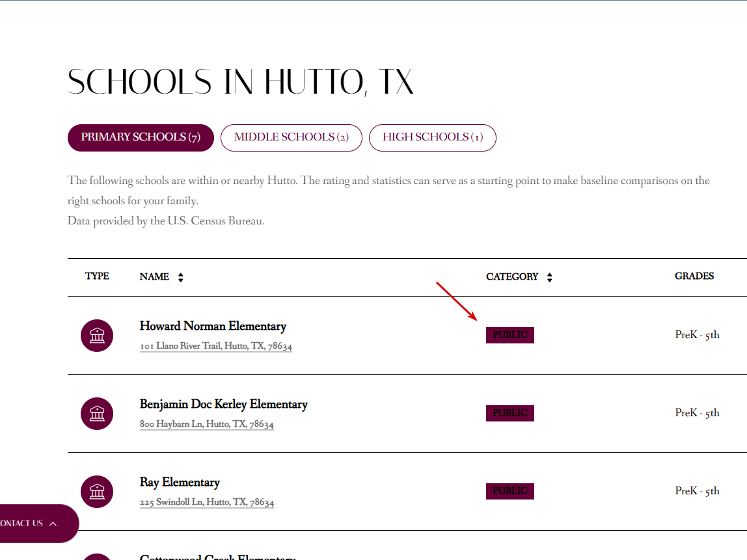Click the TYPE column header
747x560 pixels.
(97, 276)
